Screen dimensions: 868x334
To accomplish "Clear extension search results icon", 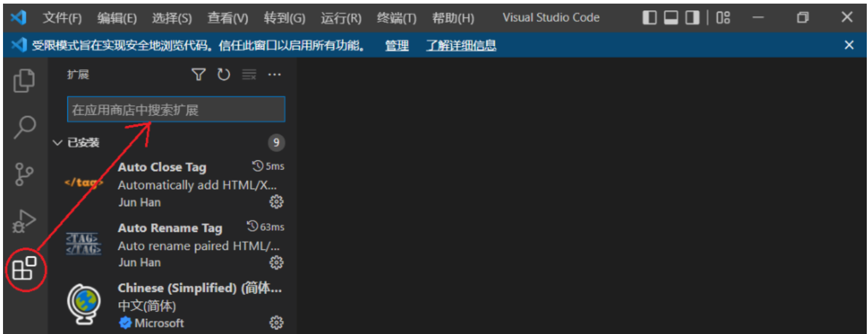I will tap(249, 74).
